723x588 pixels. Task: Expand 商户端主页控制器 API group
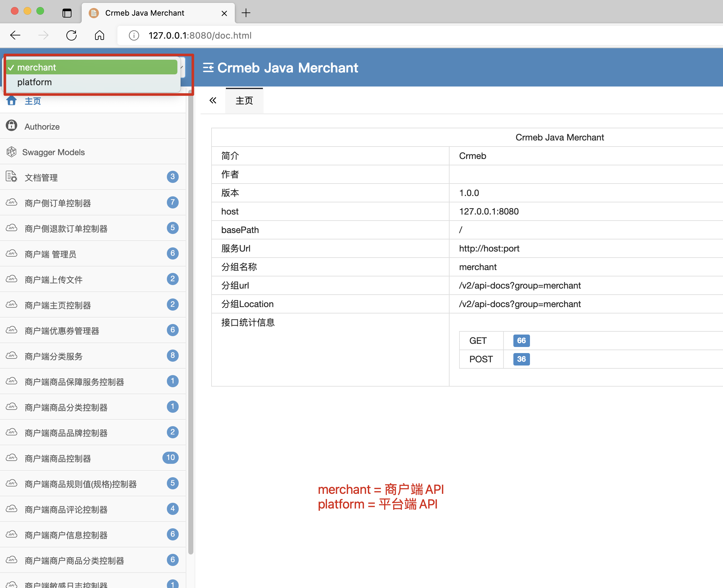click(x=93, y=305)
